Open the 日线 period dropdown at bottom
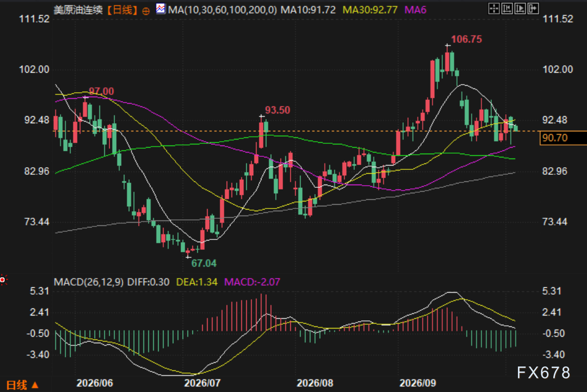Viewport: 587px width, 392px height. point(22,385)
